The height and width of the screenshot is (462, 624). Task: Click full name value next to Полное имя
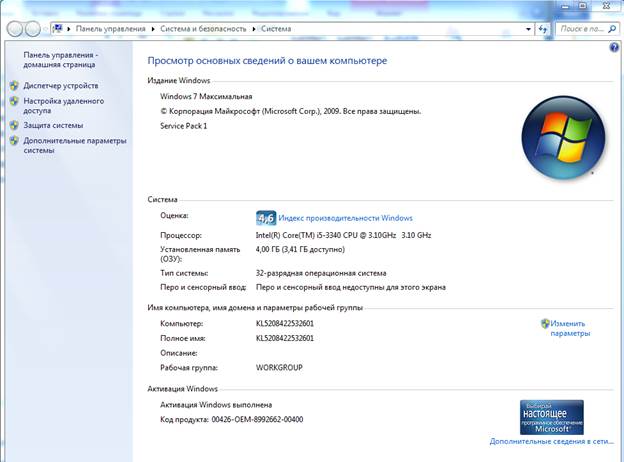(285, 338)
